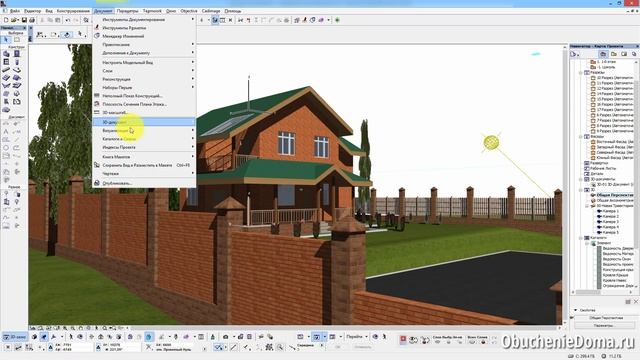Collapse the Разрезы tree node
The width and height of the screenshot is (640, 360).
[x=581, y=72]
